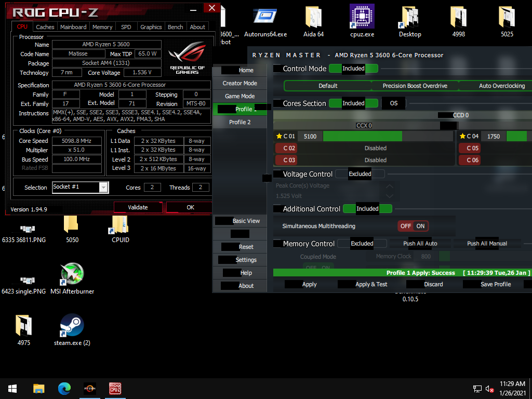532x399 pixels.
Task: Open Microsoft Edge from the taskbar
Action: click(64, 389)
